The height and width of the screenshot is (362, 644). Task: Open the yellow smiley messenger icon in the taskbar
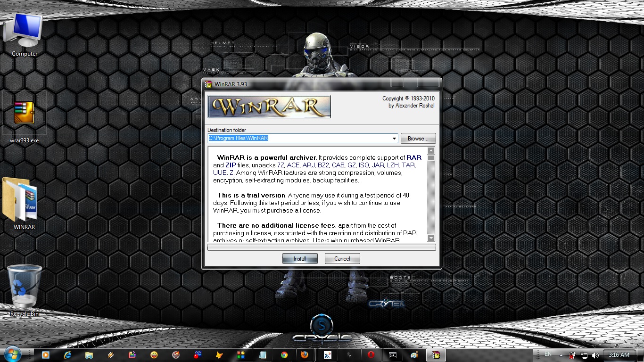(154, 355)
